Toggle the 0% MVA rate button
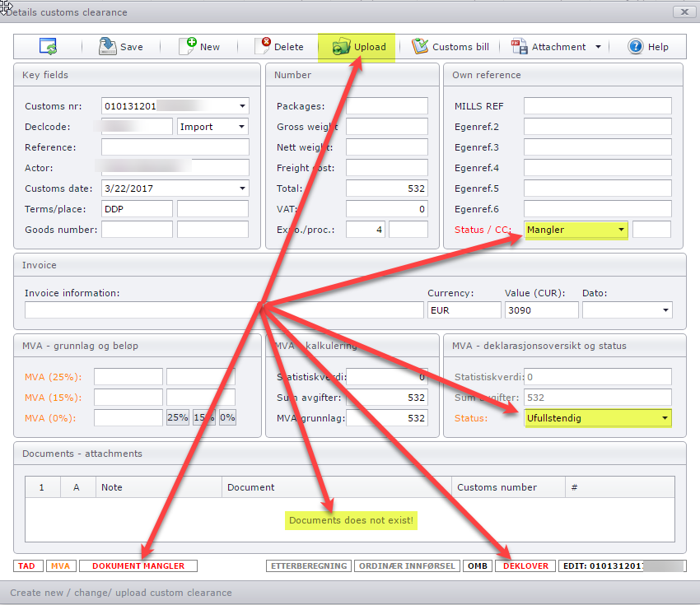700x605 pixels. click(227, 417)
